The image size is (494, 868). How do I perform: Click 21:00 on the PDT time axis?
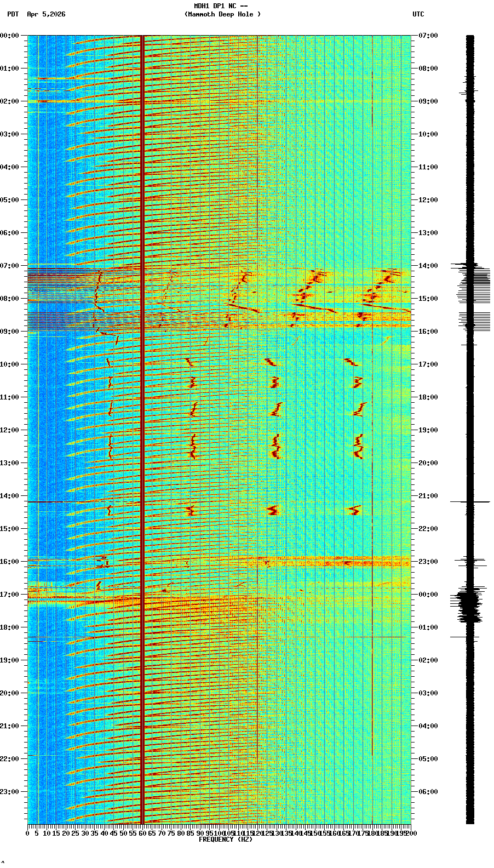coord(9,726)
